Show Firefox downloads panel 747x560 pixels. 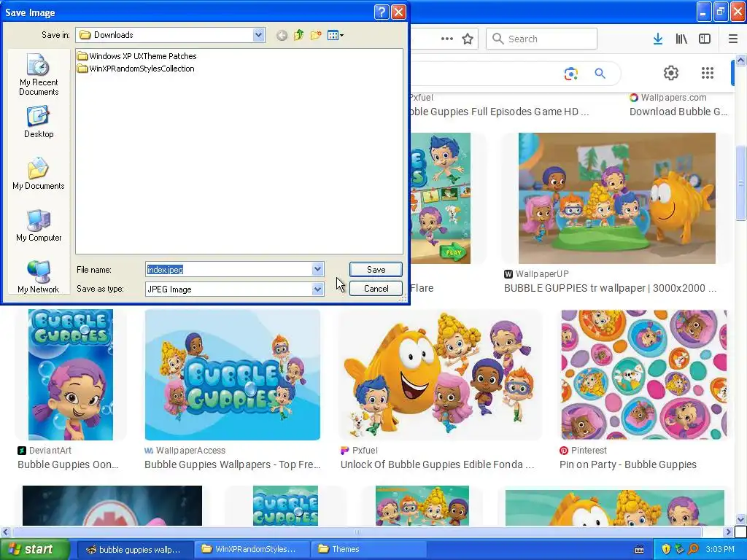[x=658, y=39]
